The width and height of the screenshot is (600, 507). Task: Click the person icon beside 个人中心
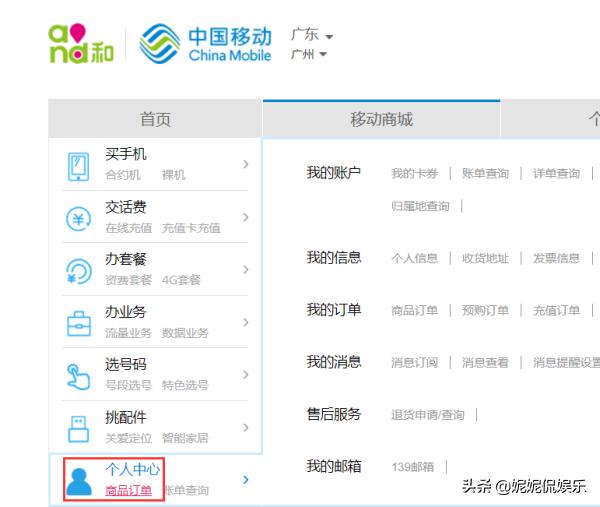pyautogui.click(x=79, y=481)
